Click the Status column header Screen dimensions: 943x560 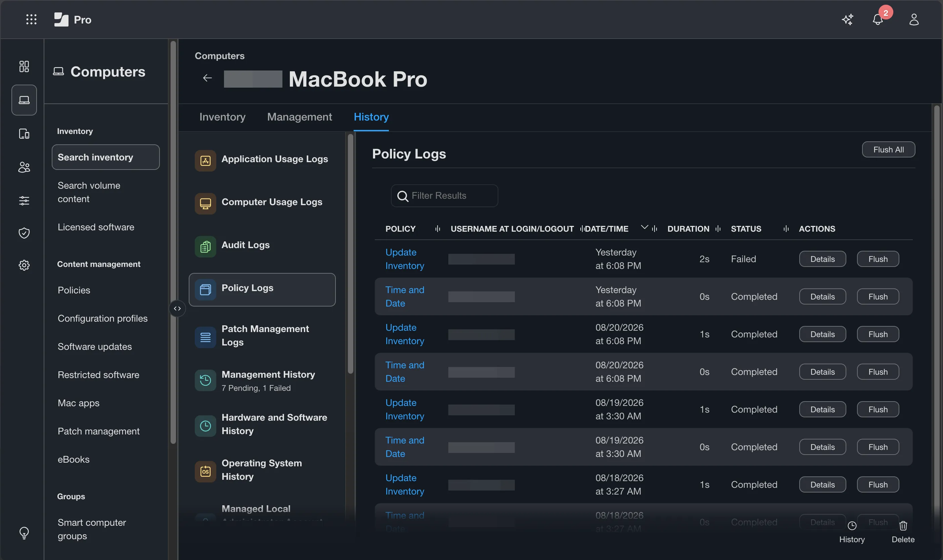pos(746,229)
